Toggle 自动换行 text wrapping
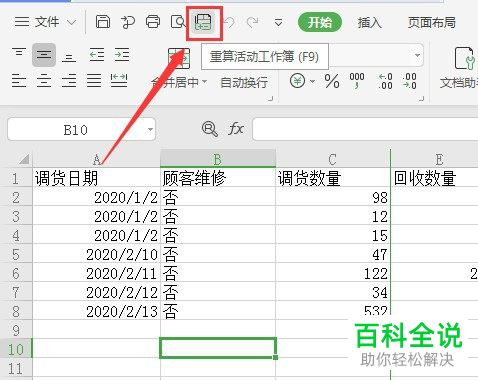Image resolution: width=478 pixels, height=380 pixels. 244,82
